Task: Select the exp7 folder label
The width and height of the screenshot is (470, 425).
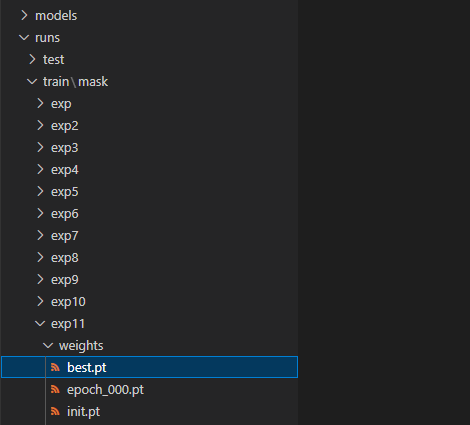Action: tap(65, 236)
